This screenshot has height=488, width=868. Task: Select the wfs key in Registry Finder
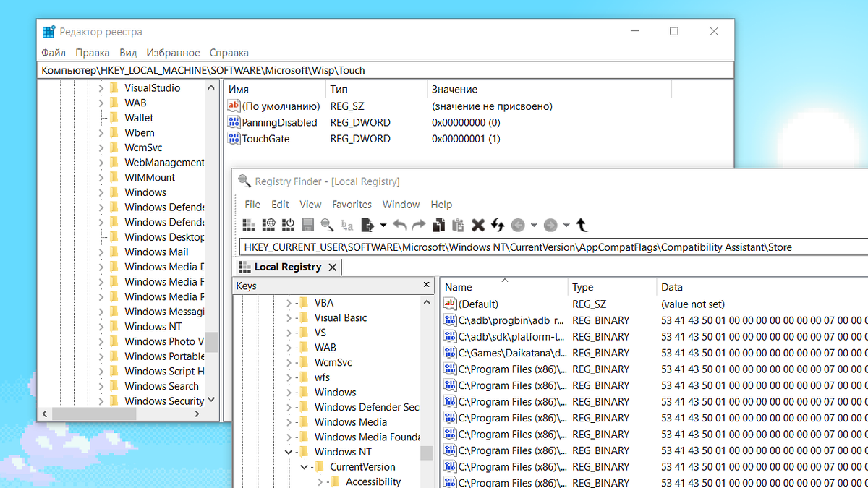[x=322, y=377]
